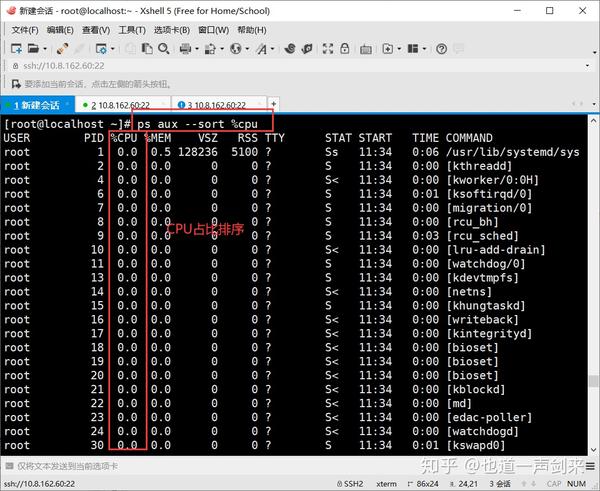600x491 pixels.
Task: Open the tab list dropdown arrow
Action: pos(593,104)
